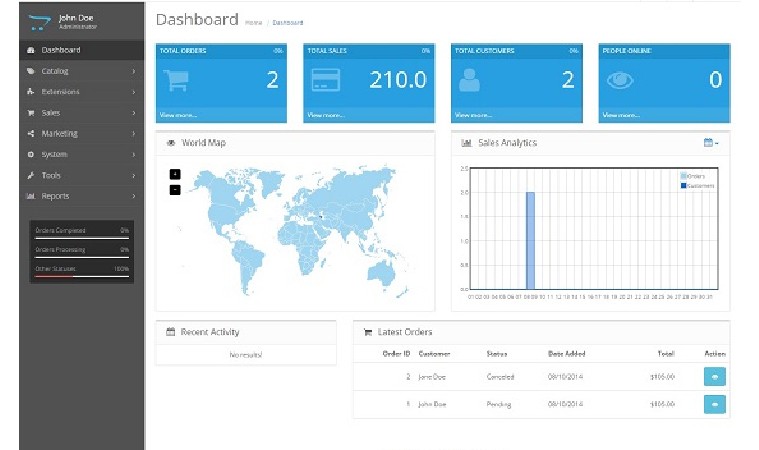The width and height of the screenshot is (759, 450).
Task: Click the Dashboard breadcrumb link
Action: [288, 23]
